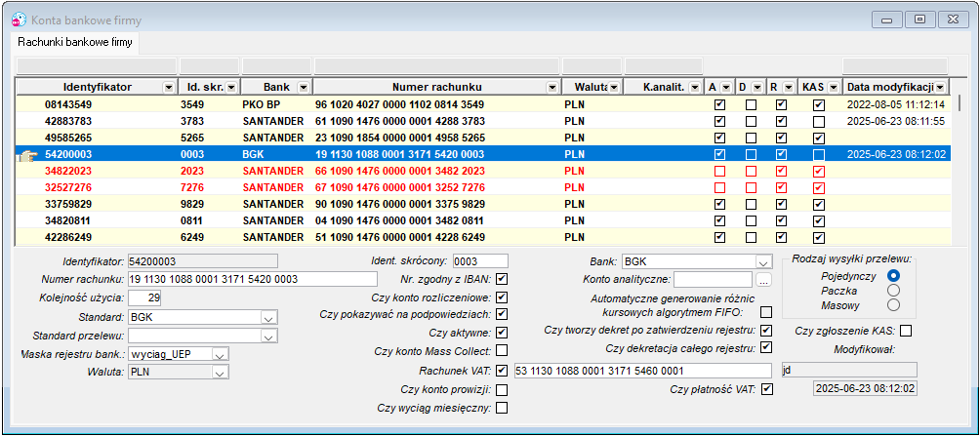Click the Konto analityczne input field
980x436 pixels.
click(713, 279)
